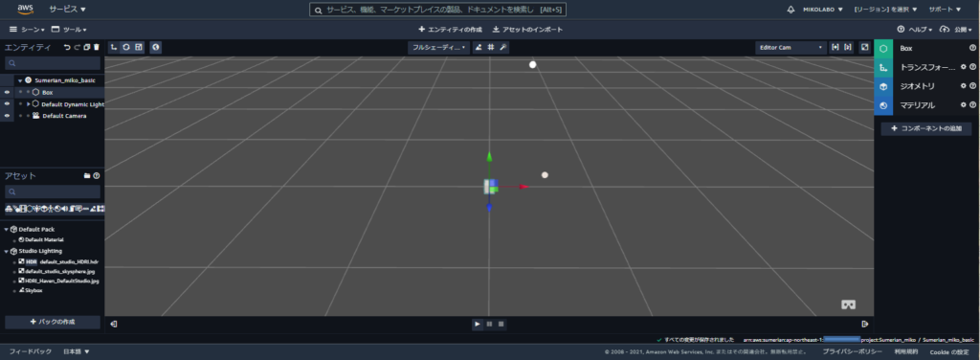Click the パックの作成 button
This screenshot has width=980, height=360.
point(53,322)
